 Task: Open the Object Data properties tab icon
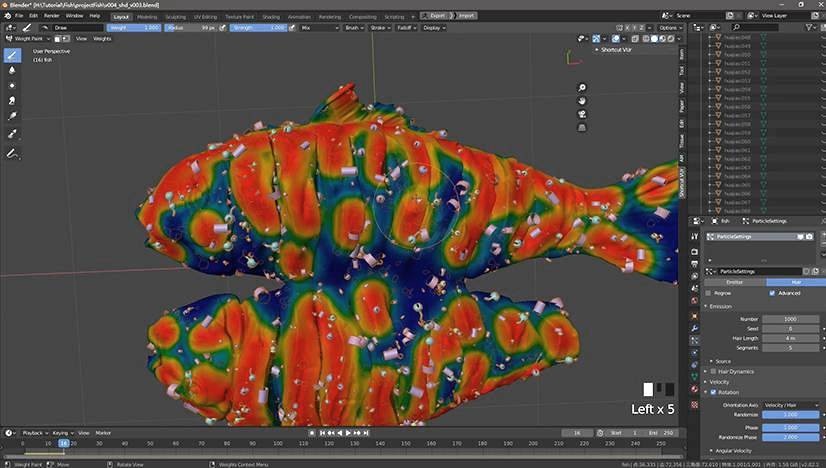point(694,377)
